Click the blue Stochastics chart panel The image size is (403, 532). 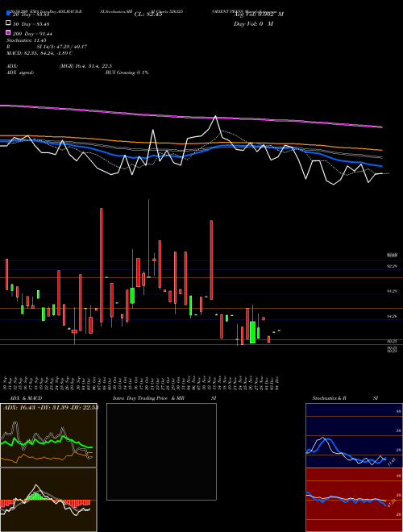354,435
